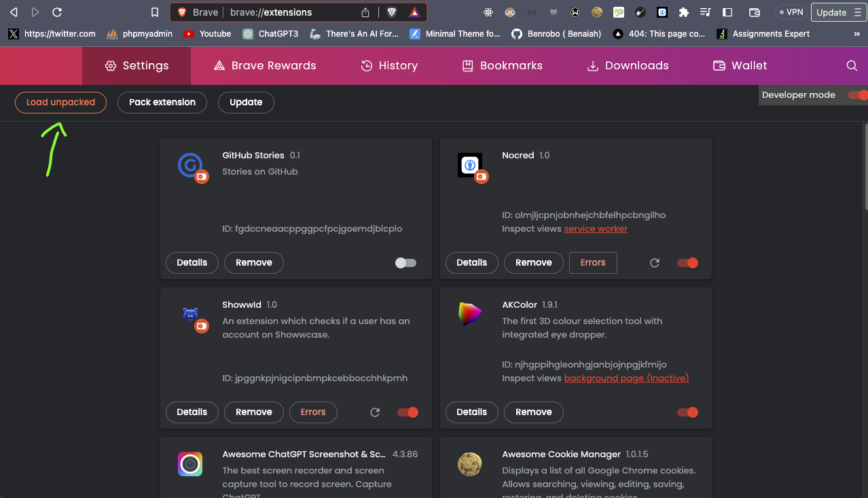
Task: View Errors for the Nocred extension
Action: pos(593,262)
